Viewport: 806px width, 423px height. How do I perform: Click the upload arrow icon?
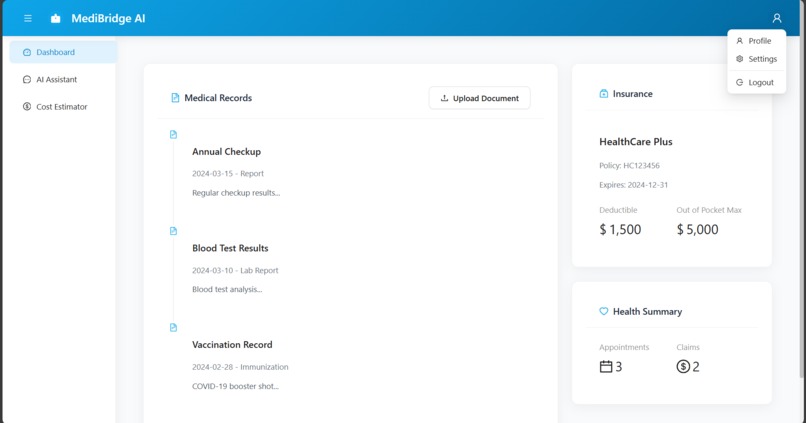coord(445,98)
